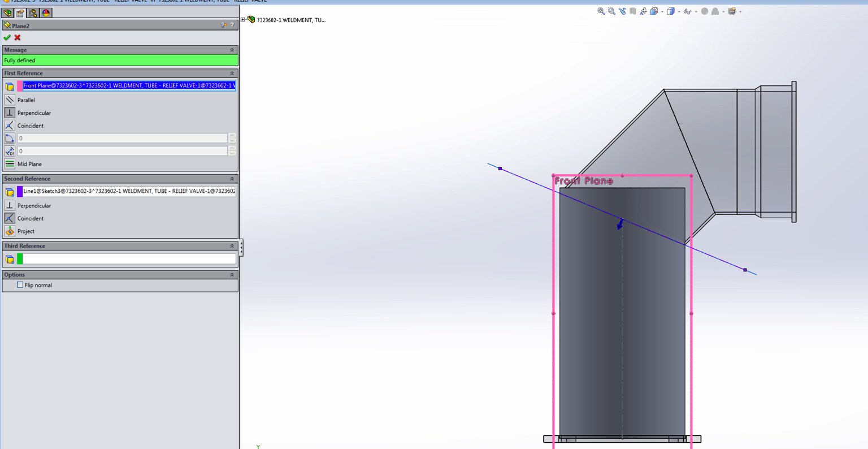This screenshot has height=449, width=868.
Task: Open the ConfigurationManager tab
Action: (33, 12)
